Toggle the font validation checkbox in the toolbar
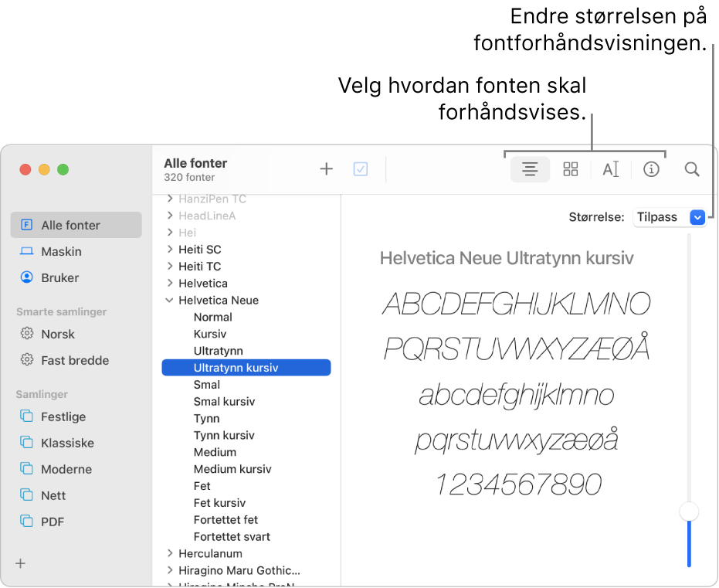 (x=360, y=168)
